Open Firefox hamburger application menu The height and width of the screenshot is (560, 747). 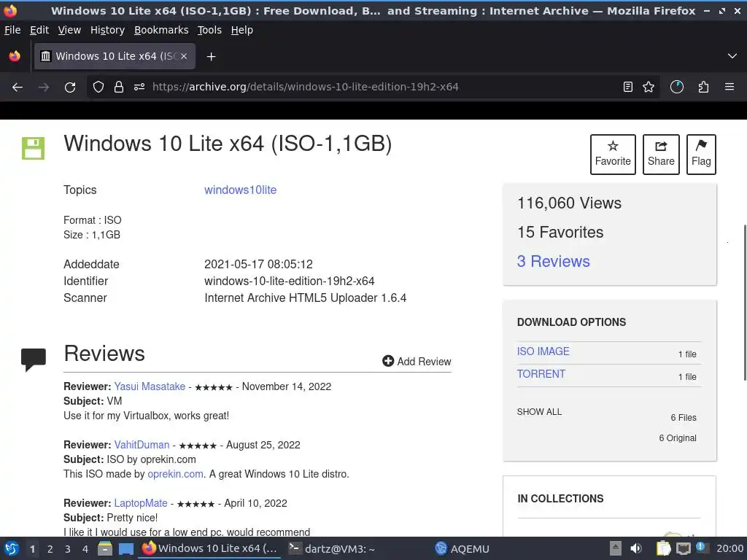tap(729, 87)
